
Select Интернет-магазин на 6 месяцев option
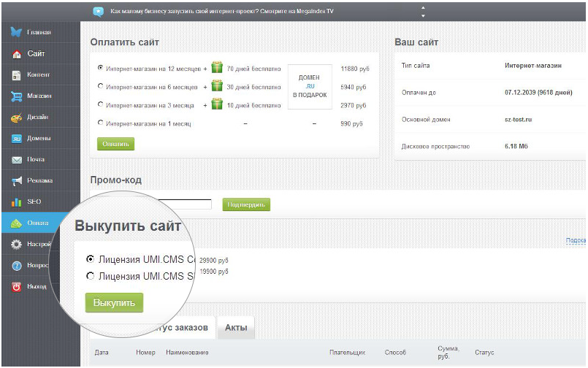pyautogui.click(x=100, y=86)
